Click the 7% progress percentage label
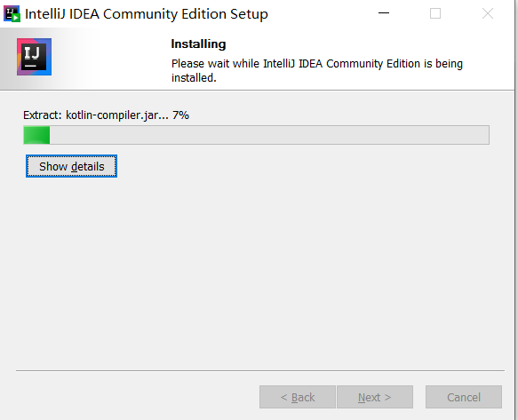 pyautogui.click(x=180, y=115)
